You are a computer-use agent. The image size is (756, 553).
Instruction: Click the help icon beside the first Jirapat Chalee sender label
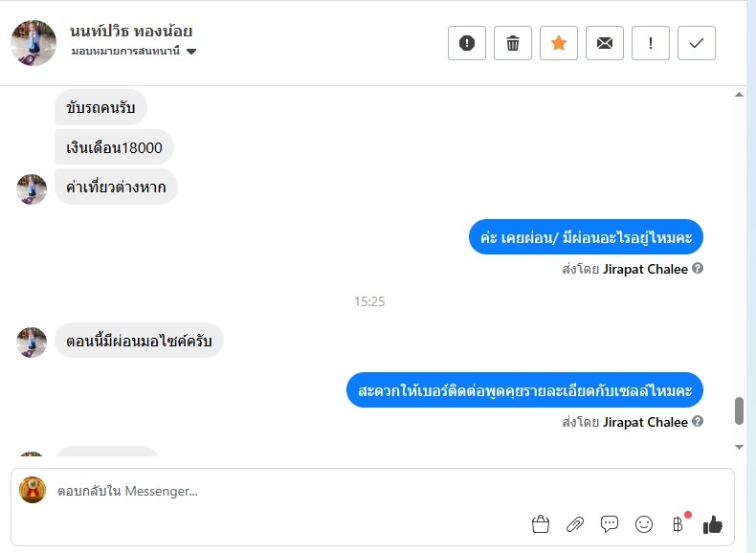click(x=698, y=268)
